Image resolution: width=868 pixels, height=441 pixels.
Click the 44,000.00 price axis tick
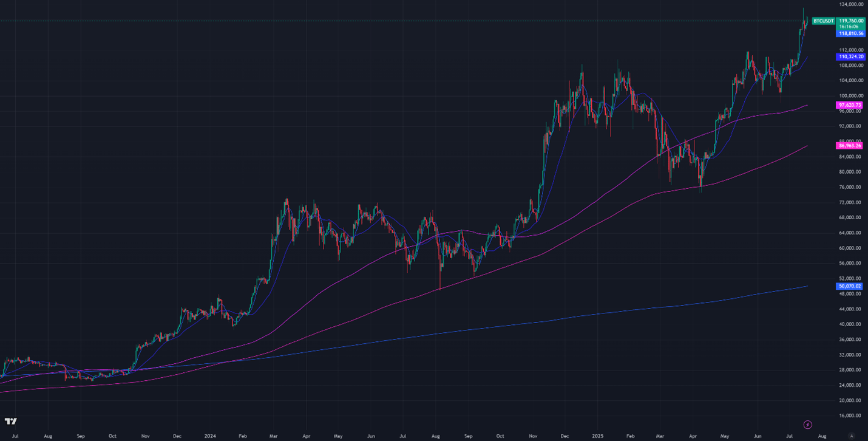click(850, 309)
